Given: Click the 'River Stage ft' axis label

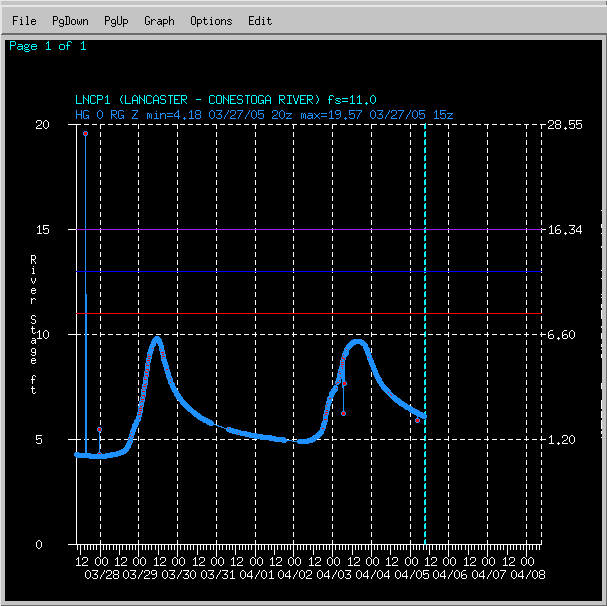Looking at the screenshot, I should (x=33, y=325).
